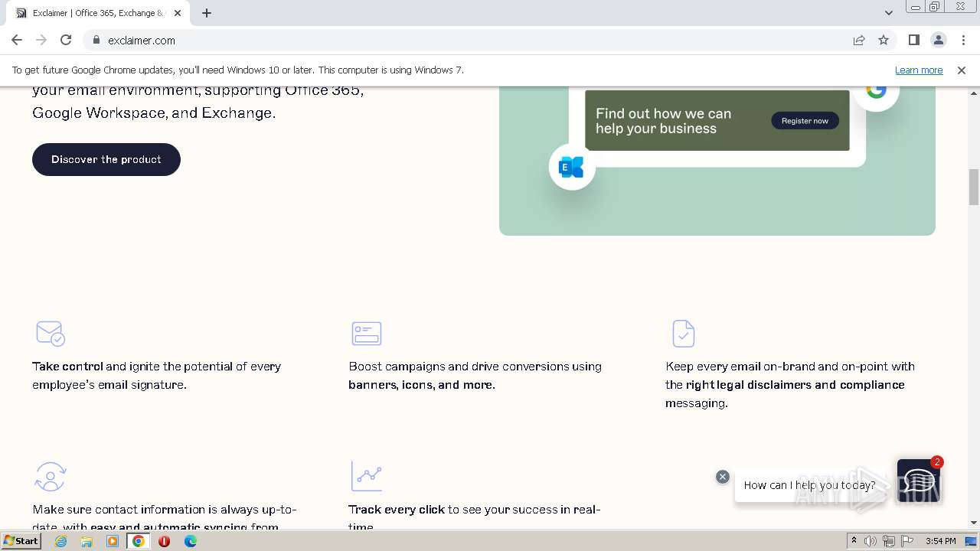
Task: Open the volume control tray icon
Action: [871, 541]
